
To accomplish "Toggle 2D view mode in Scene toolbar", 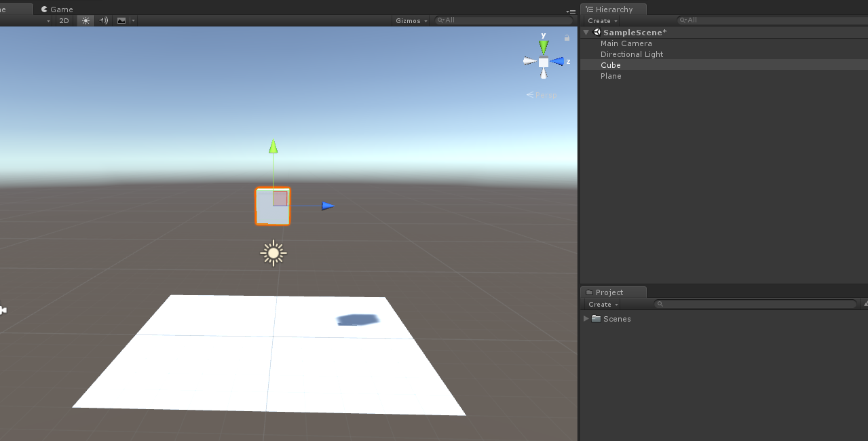I will [x=64, y=20].
